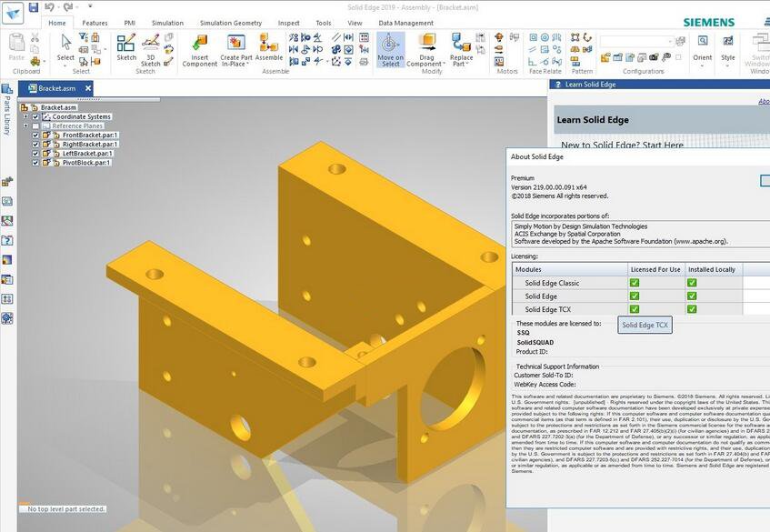Uncheck RightBracket.par:1 checkbox
The image size is (770, 532).
point(35,145)
